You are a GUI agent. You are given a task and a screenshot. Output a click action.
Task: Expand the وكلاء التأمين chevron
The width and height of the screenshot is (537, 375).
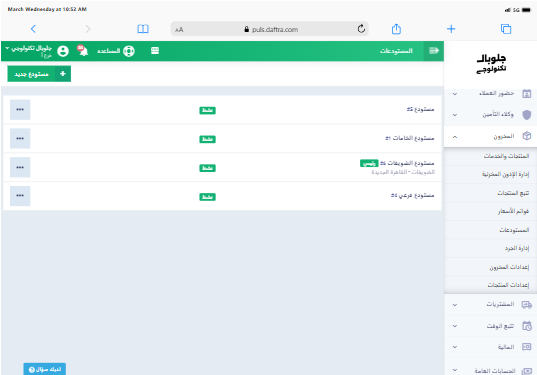point(455,115)
